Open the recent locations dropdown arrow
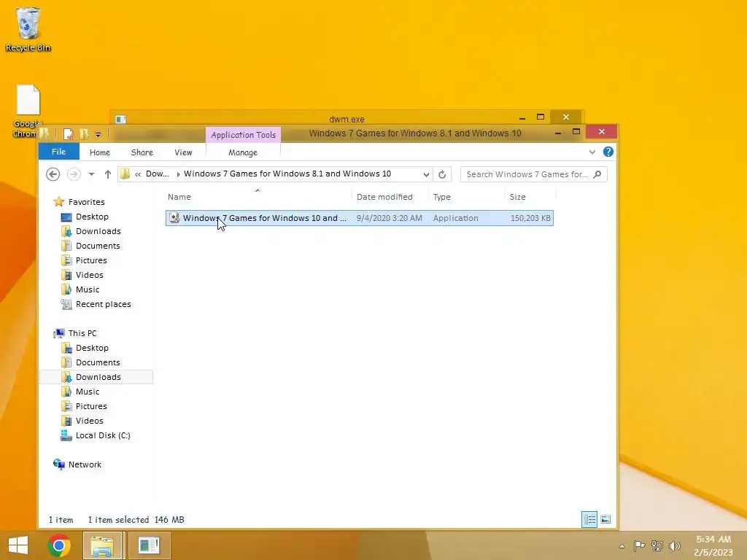 [91, 174]
